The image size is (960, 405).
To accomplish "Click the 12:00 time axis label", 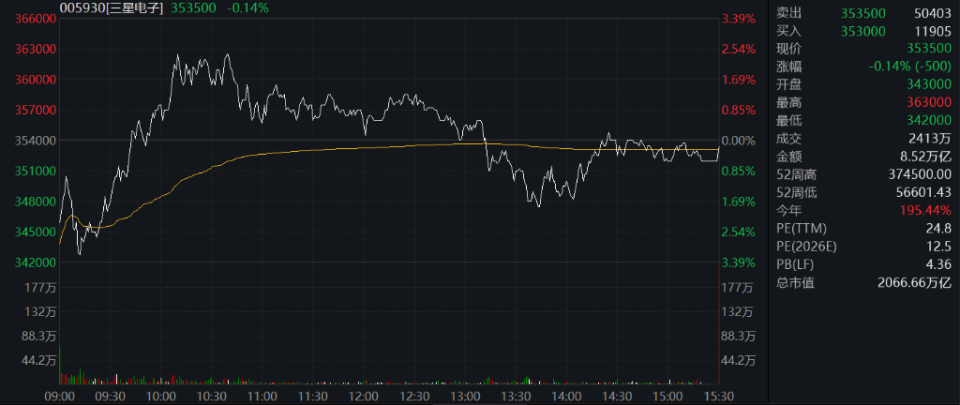I will [x=364, y=395].
